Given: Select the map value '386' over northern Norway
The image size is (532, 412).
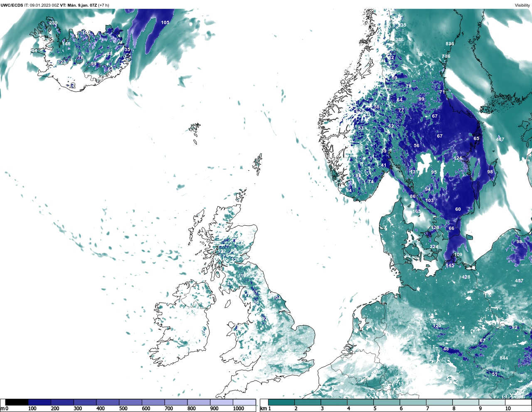Looking at the screenshot, I should [x=399, y=40].
